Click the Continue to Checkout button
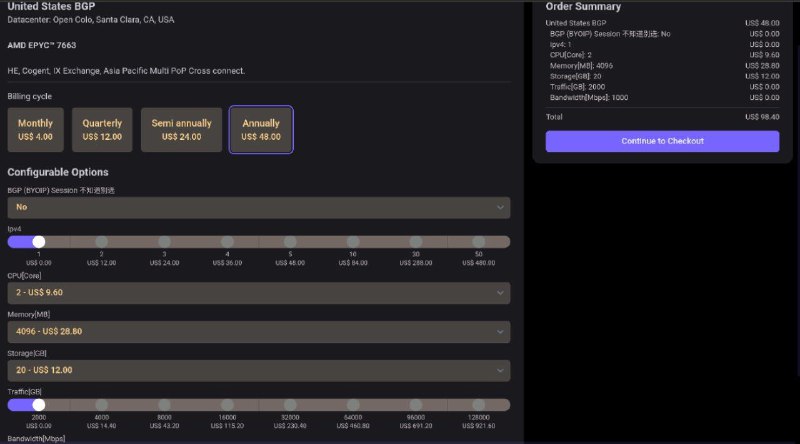The width and height of the screenshot is (800, 444). click(662, 141)
